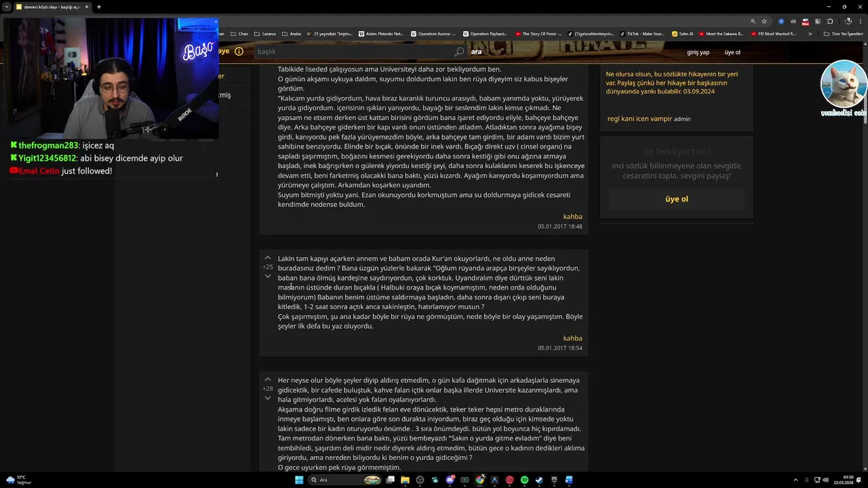Click the 'giriş yap' link
Viewport: 868px width, 488px height.
(x=698, y=52)
